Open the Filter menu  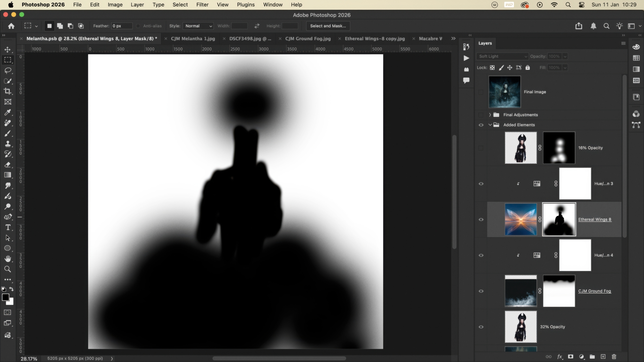point(202,5)
